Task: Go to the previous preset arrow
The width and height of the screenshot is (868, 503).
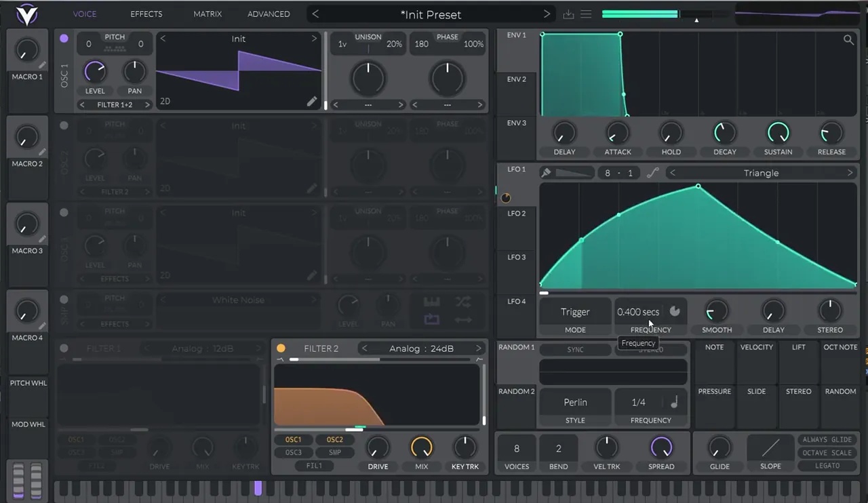Action: (315, 14)
